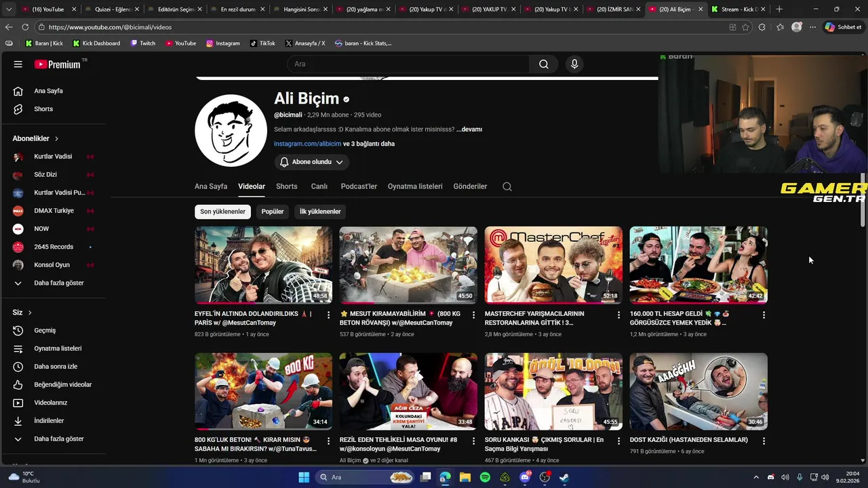
Task: Open options menu for MASTERCHEF video
Action: tap(618, 315)
